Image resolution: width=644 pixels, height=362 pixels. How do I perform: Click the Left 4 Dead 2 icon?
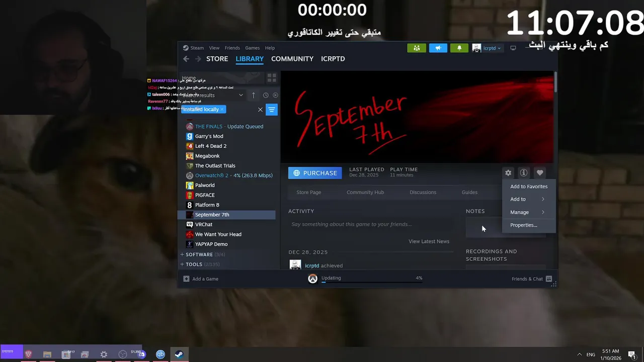pos(189,146)
